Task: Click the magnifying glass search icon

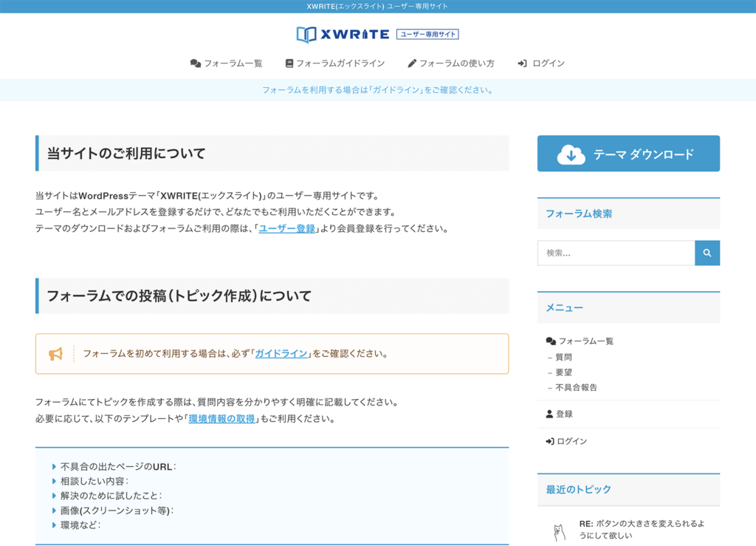Action: pos(707,253)
